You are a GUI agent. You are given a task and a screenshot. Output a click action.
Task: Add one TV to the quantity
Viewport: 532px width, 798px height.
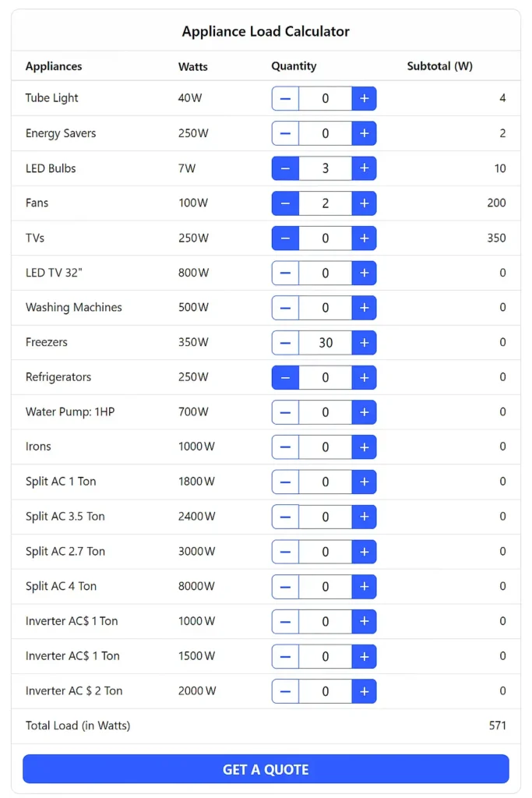[364, 238]
